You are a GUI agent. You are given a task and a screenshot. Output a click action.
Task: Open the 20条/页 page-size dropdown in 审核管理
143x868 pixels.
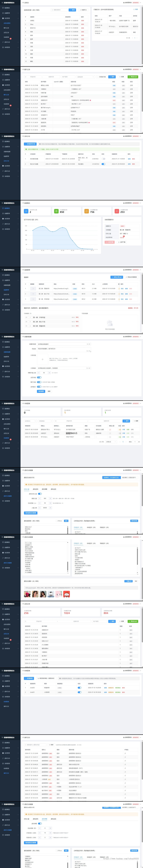pyautogui.click(x=111, y=442)
